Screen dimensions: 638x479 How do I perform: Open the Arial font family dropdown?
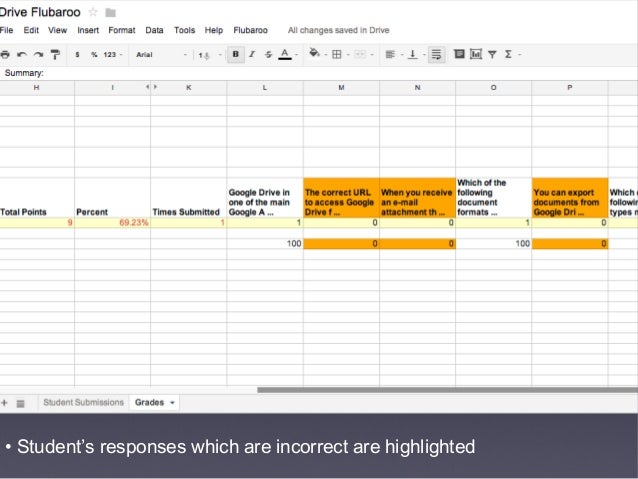point(161,54)
